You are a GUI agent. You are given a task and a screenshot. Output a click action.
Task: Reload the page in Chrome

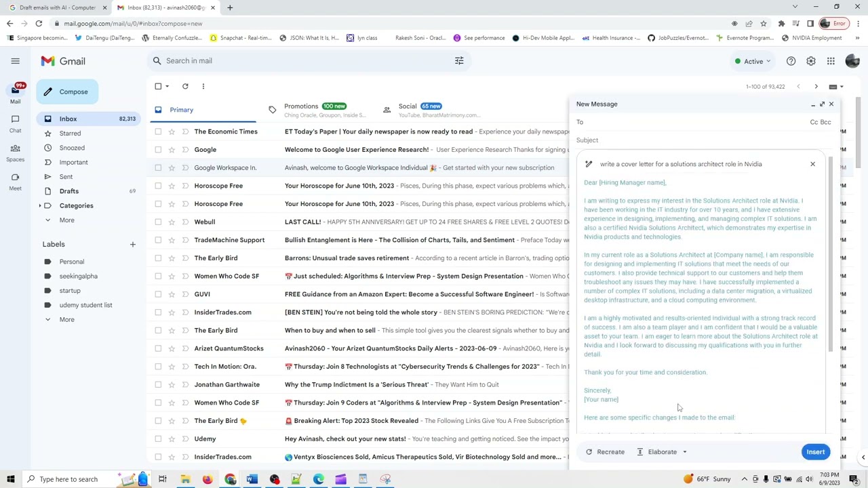(39, 24)
